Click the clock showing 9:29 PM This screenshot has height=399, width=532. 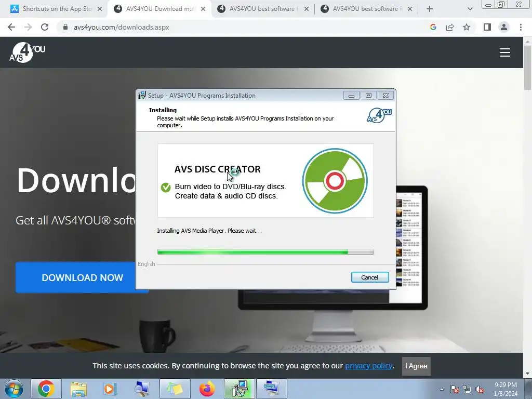[x=506, y=385]
